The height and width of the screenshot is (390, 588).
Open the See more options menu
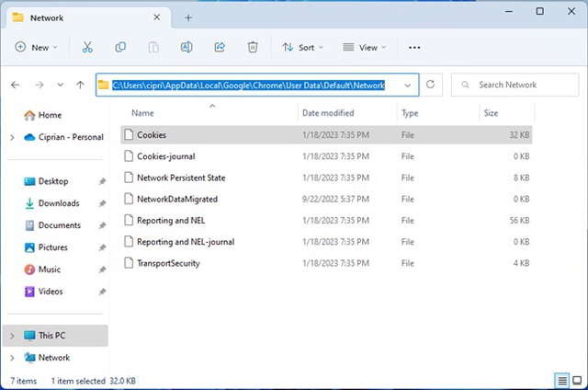[414, 47]
